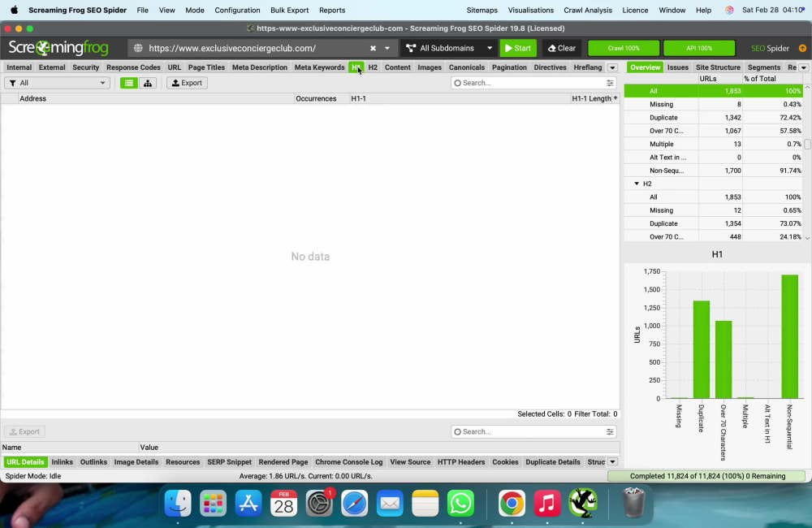Open URL history dropdown arrow
812x528 pixels.
pos(387,48)
